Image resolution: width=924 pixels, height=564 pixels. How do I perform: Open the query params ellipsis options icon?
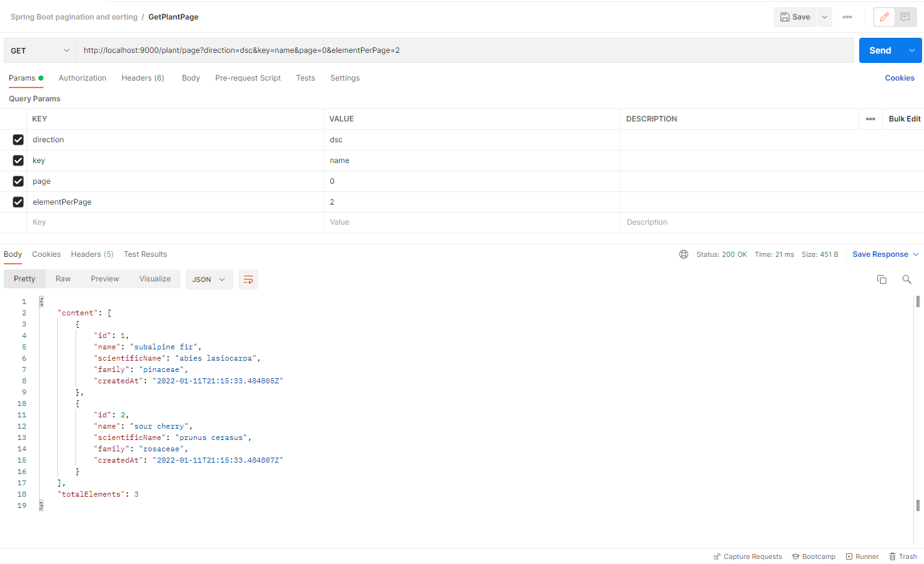tap(870, 118)
